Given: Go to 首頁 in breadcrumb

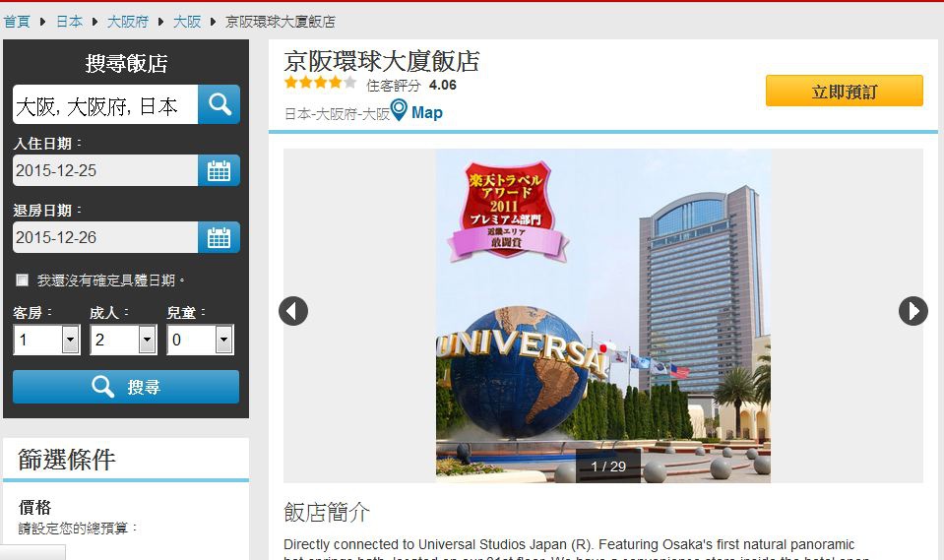Looking at the screenshot, I should click(17, 22).
